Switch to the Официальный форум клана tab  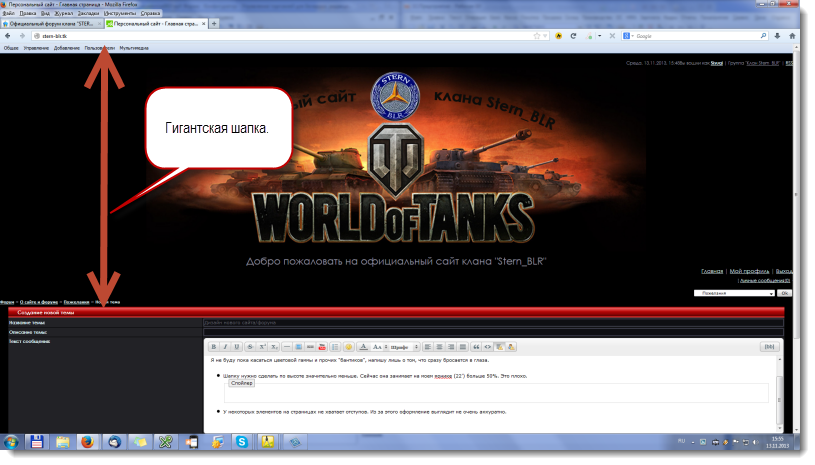tap(51, 24)
